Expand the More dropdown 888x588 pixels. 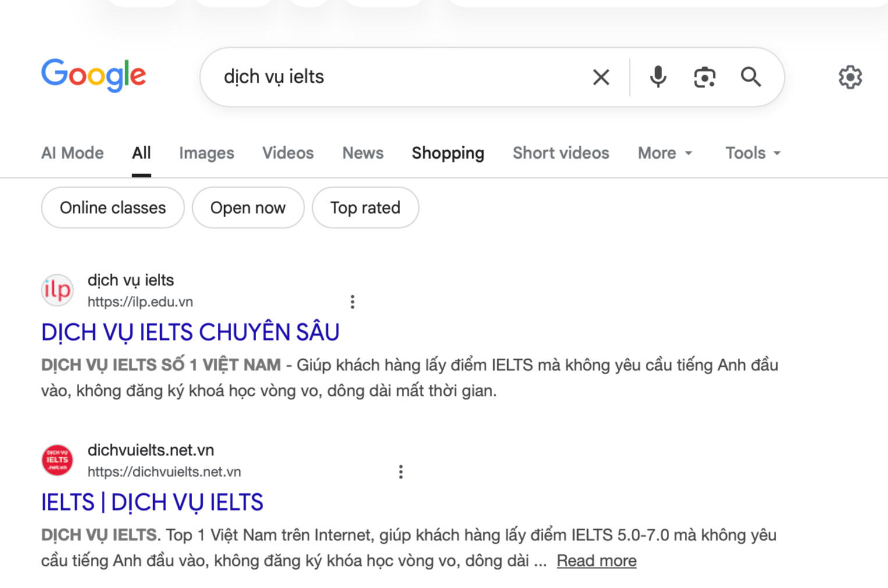665,153
